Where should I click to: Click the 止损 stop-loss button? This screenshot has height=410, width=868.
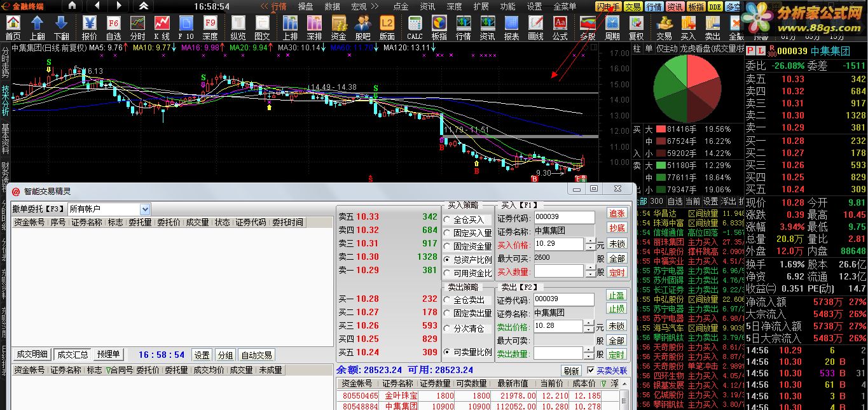click(x=617, y=309)
